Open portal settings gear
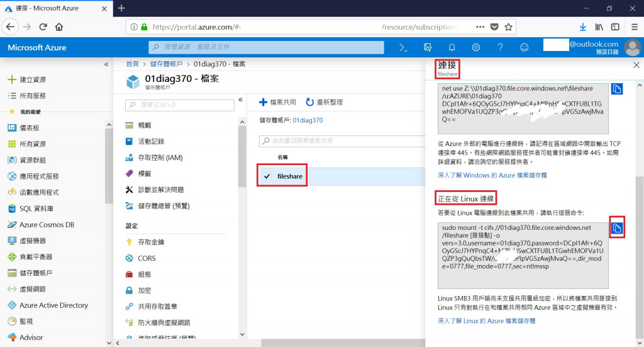The height and width of the screenshot is (347, 644). click(x=476, y=47)
